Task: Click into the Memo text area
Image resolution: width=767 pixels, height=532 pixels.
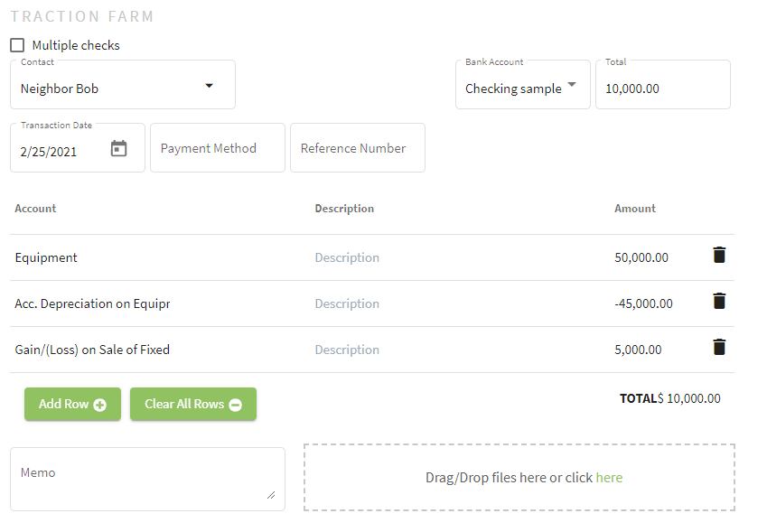Action: (147, 480)
